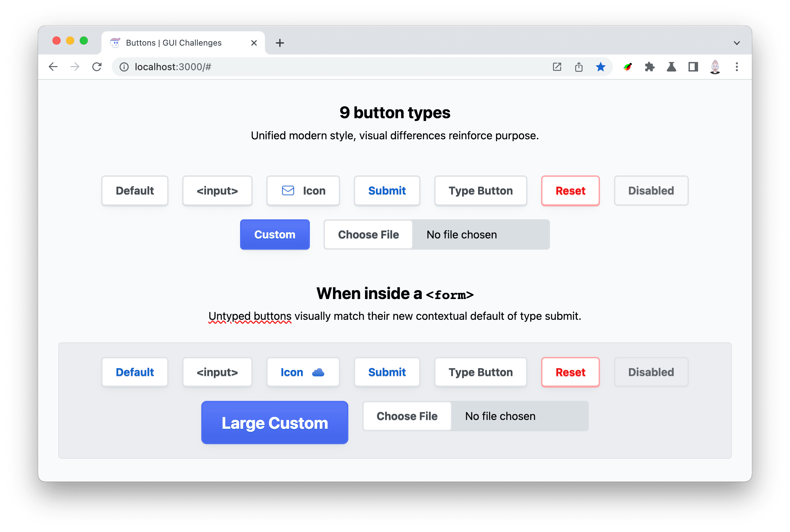Click the open in new tab icon

click(556, 66)
